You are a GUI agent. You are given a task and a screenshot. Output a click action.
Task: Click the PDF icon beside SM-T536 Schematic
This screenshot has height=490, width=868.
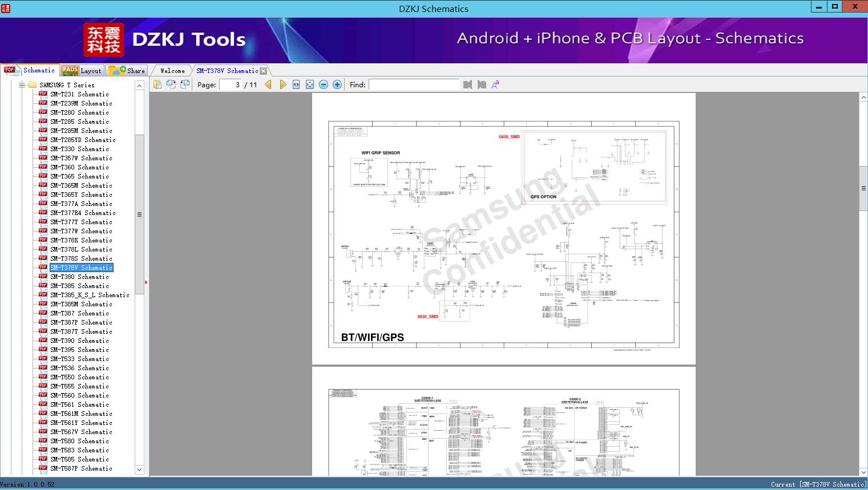point(43,367)
